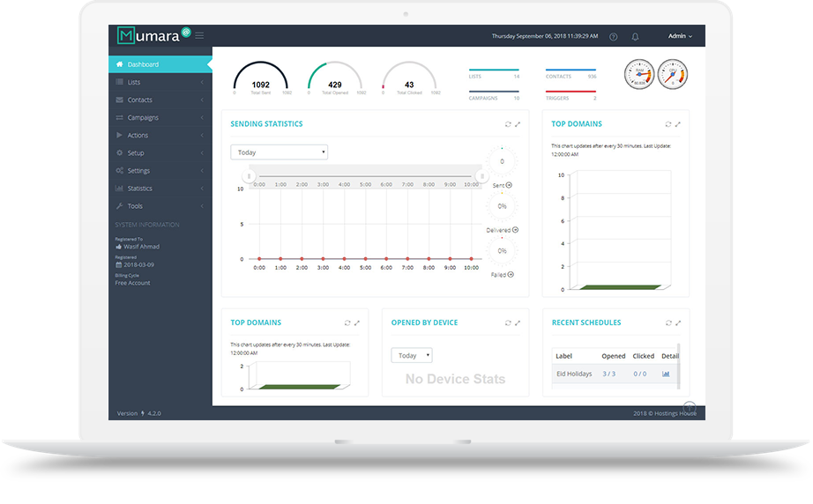Open Eid Holidays detail chart icon
This screenshot has width=813, height=504.
666,374
